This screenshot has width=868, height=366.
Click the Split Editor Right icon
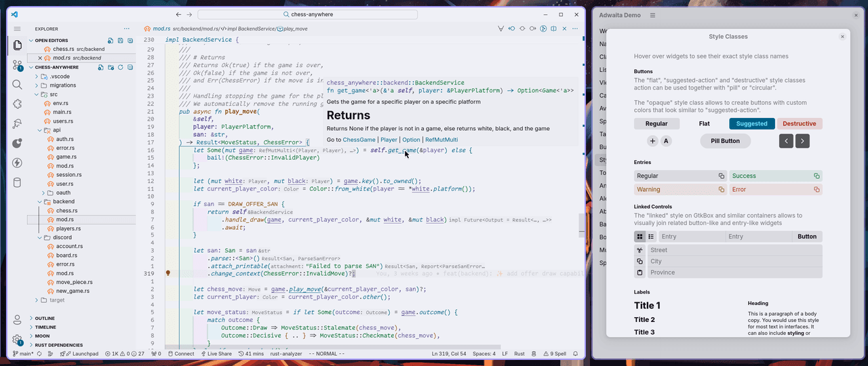[554, 28]
